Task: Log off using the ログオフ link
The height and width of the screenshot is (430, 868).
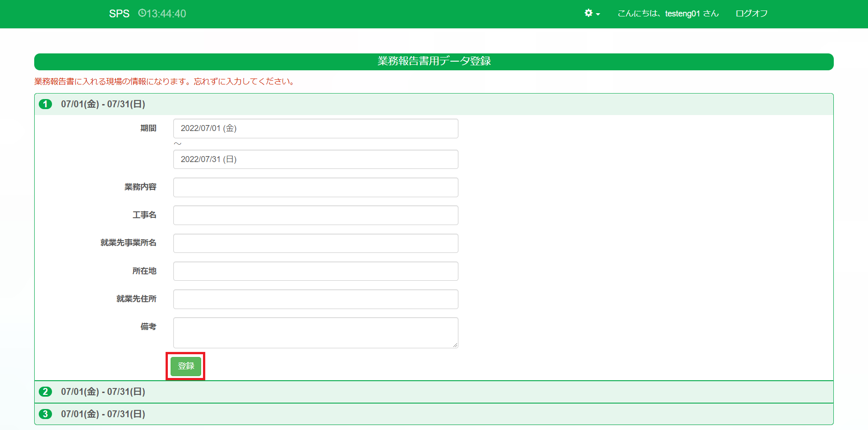Action: click(751, 14)
